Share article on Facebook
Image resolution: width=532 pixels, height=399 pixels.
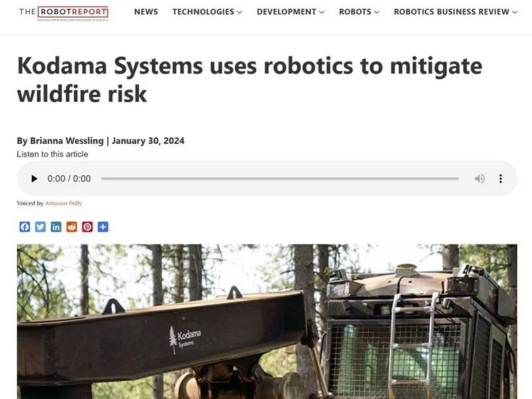(25, 227)
